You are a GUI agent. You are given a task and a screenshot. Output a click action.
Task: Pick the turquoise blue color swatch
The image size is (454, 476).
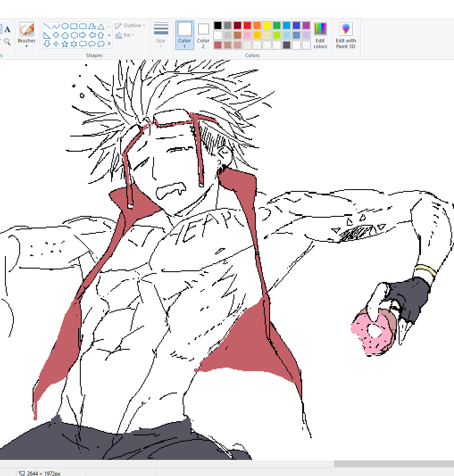click(x=287, y=25)
